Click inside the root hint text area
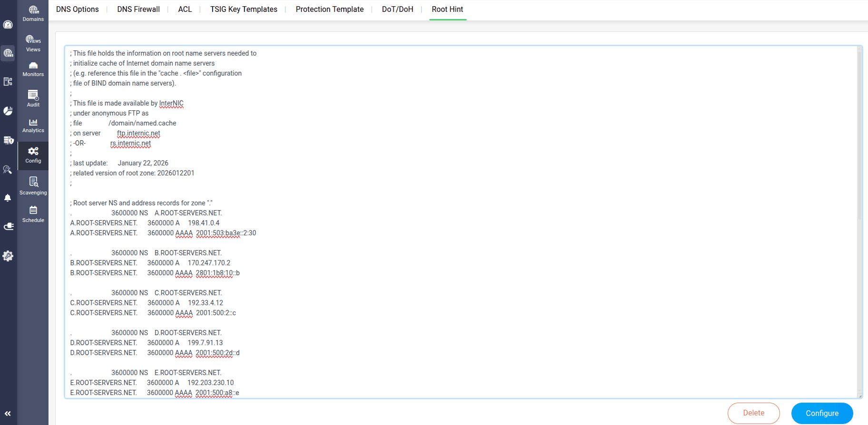 461,222
